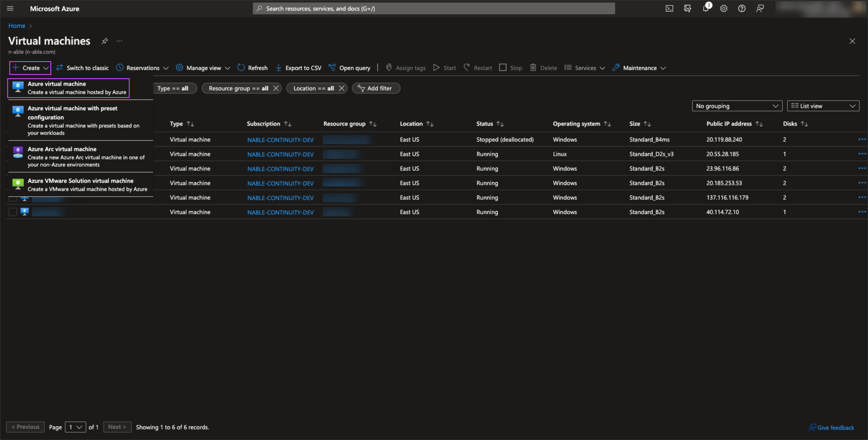Open the Home breadcrumb link
This screenshot has width=868, height=440.
pos(16,25)
